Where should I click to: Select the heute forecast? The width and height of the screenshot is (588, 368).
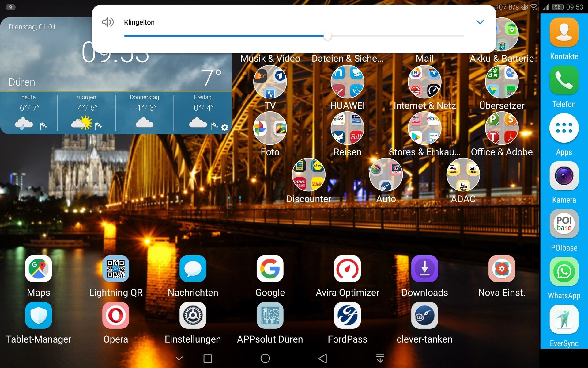click(29, 113)
